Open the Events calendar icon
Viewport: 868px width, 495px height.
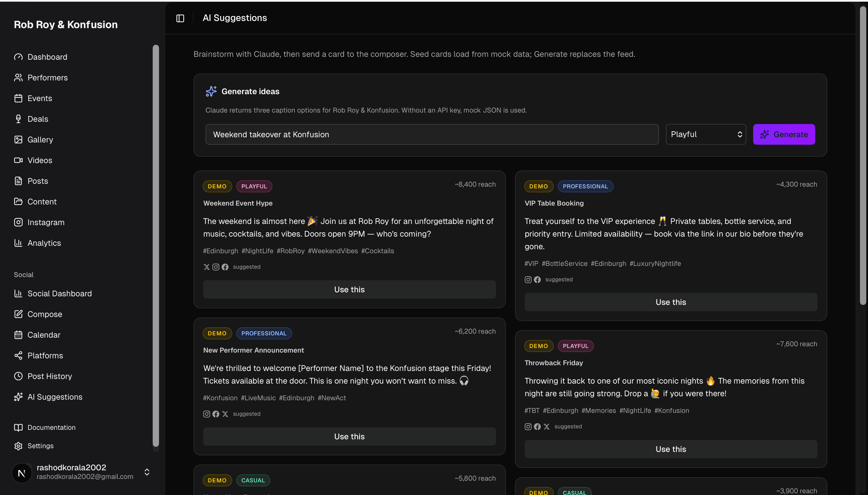(18, 98)
